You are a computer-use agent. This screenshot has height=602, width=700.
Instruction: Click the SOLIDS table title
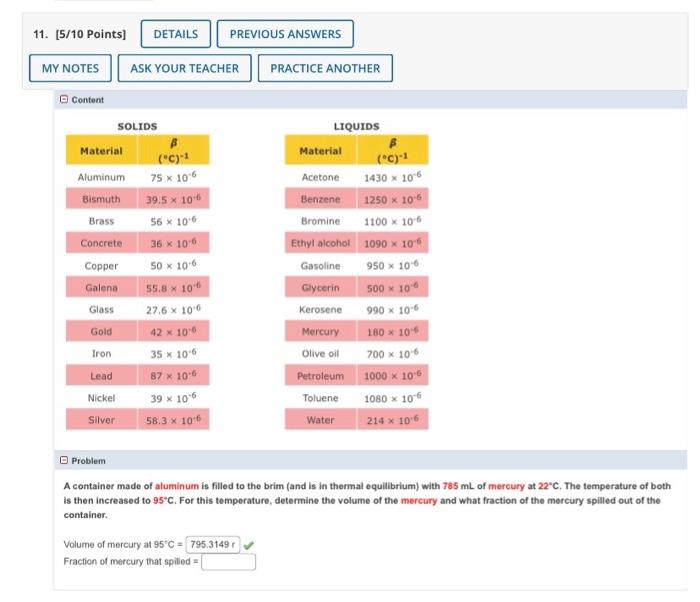pyautogui.click(x=138, y=126)
